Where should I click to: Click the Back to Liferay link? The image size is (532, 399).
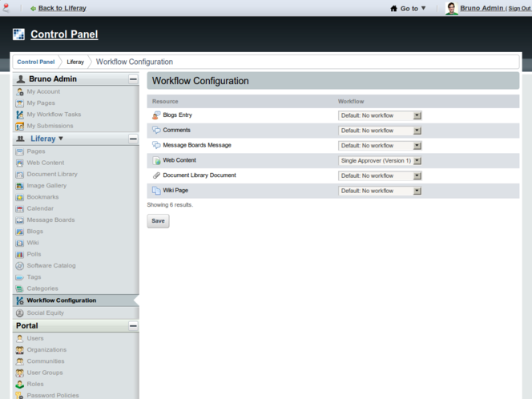click(x=62, y=8)
